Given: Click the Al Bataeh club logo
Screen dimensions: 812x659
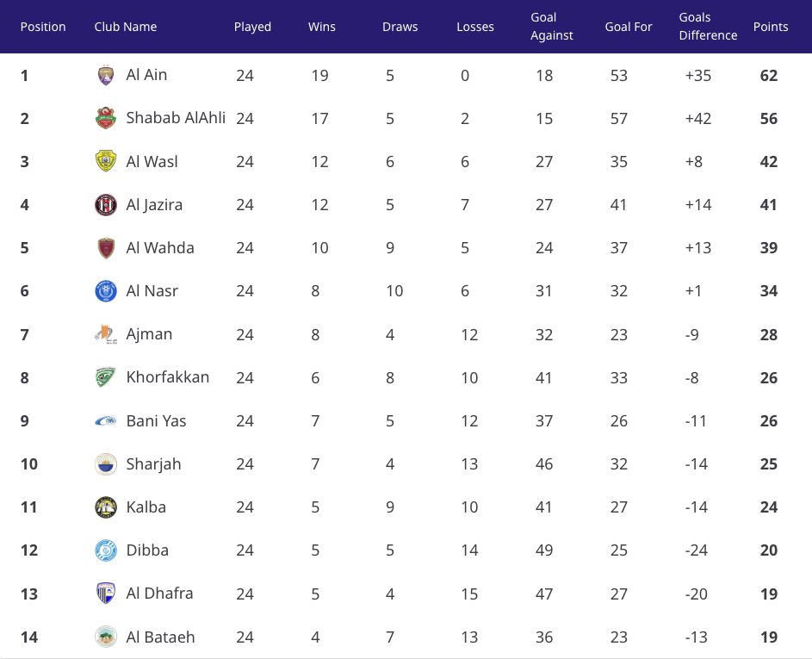Looking at the screenshot, I should [106, 637].
